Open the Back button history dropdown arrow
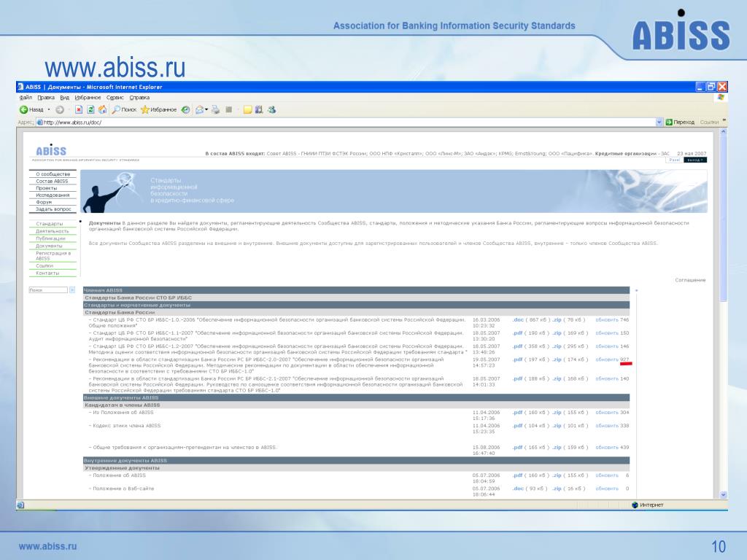The width and height of the screenshot is (747, 560). (x=49, y=109)
